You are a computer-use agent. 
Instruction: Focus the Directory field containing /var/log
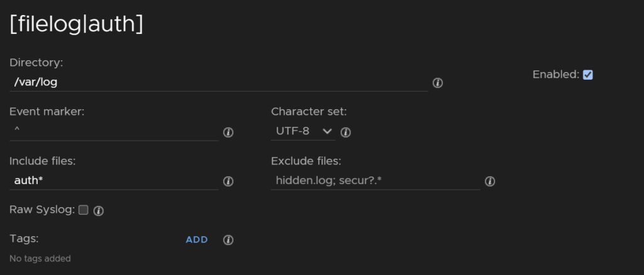coord(218,82)
